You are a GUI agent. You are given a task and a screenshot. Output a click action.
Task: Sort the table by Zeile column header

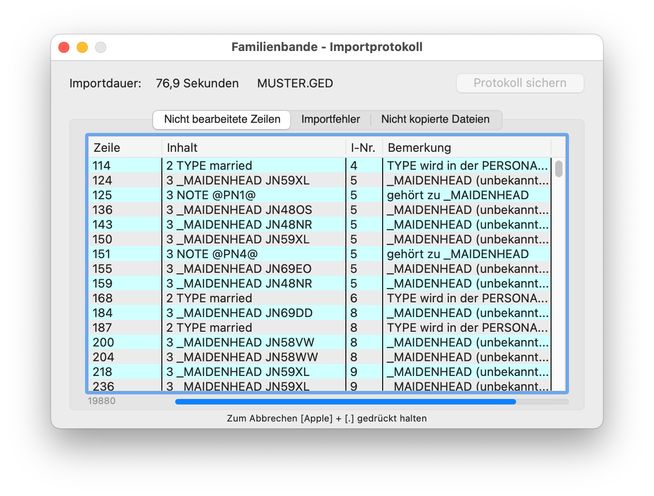tap(124, 147)
